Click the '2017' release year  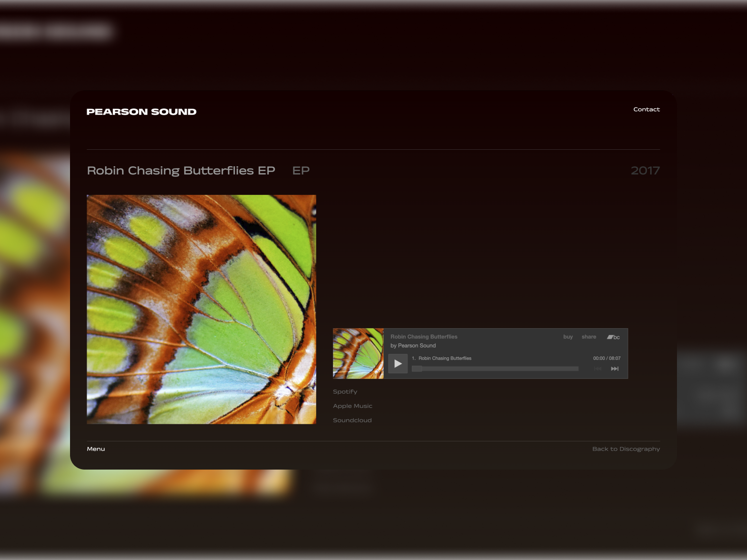tap(645, 171)
